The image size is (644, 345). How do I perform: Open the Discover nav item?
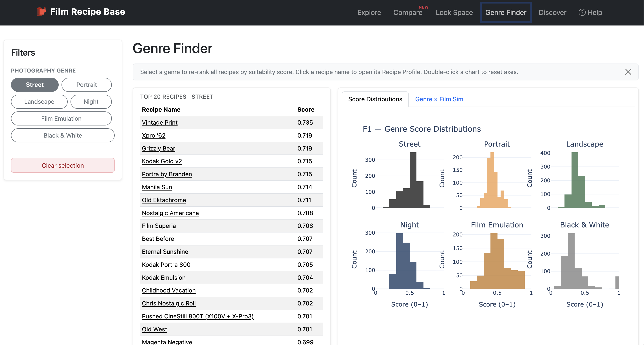(552, 12)
